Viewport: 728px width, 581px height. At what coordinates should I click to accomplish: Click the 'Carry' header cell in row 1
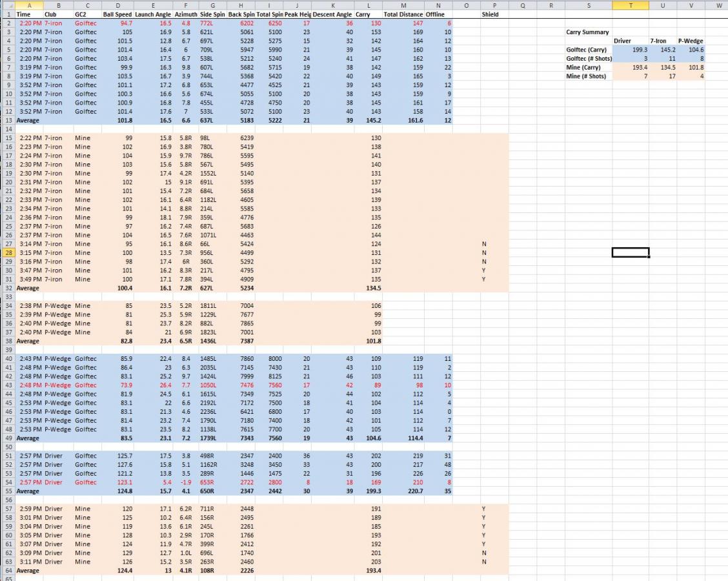369,14
